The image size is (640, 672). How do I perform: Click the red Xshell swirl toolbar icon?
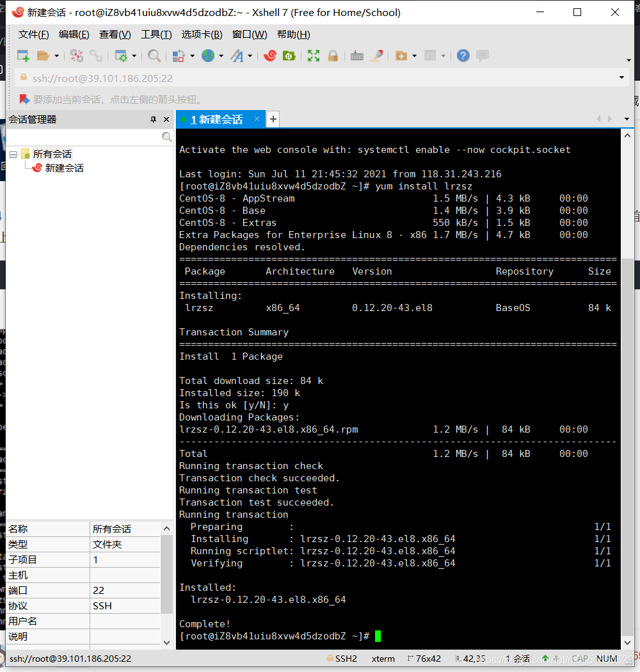point(270,56)
